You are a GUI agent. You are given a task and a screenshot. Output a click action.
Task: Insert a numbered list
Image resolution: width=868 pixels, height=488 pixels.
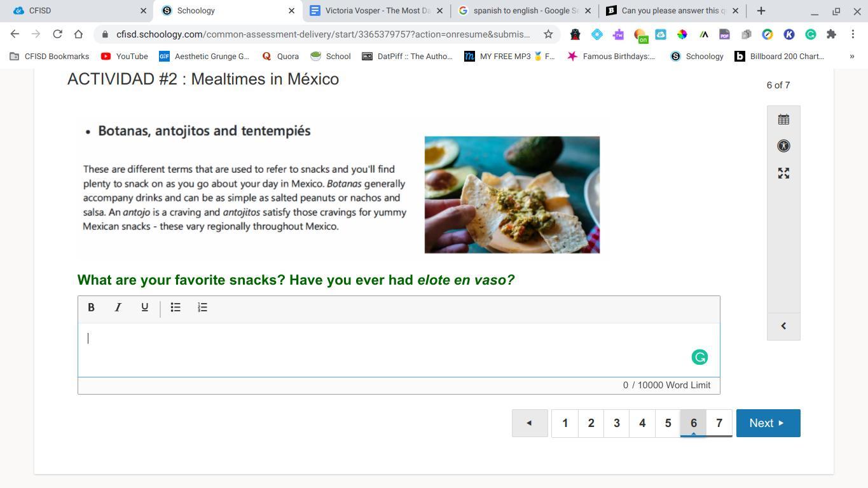click(x=203, y=308)
